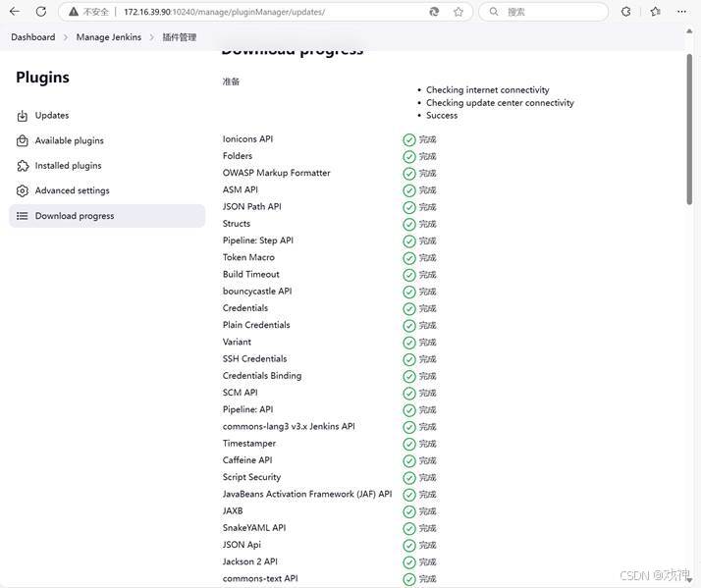Click the 'Plain Credentials' plugin name
Screen dimensions: 701x588
pos(256,325)
